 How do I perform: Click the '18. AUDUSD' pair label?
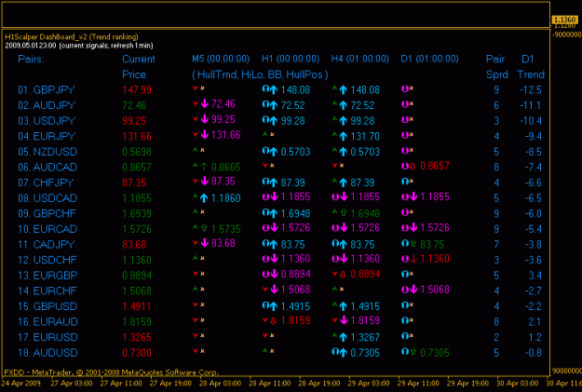(47, 353)
